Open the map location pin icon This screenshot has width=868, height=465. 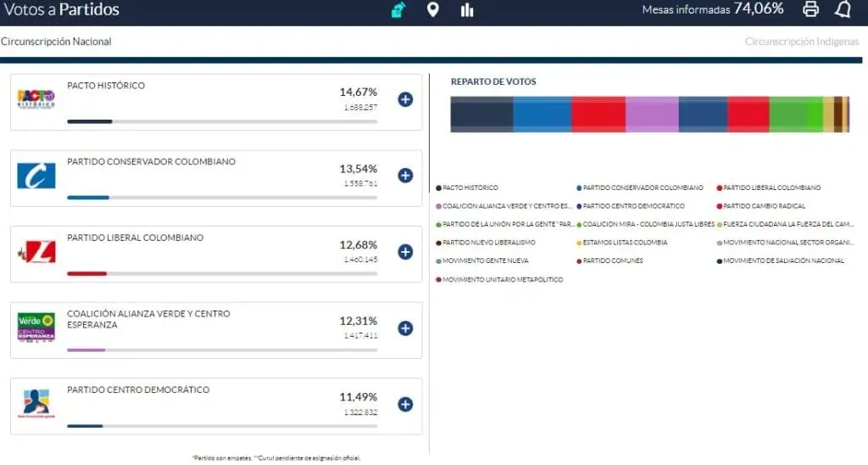[x=433, y=9]
